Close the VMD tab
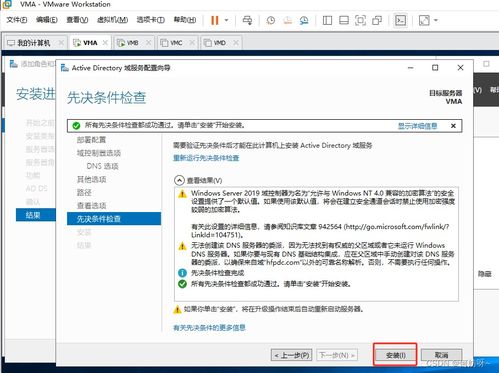499x373 pixels. [x=236, y=43]
